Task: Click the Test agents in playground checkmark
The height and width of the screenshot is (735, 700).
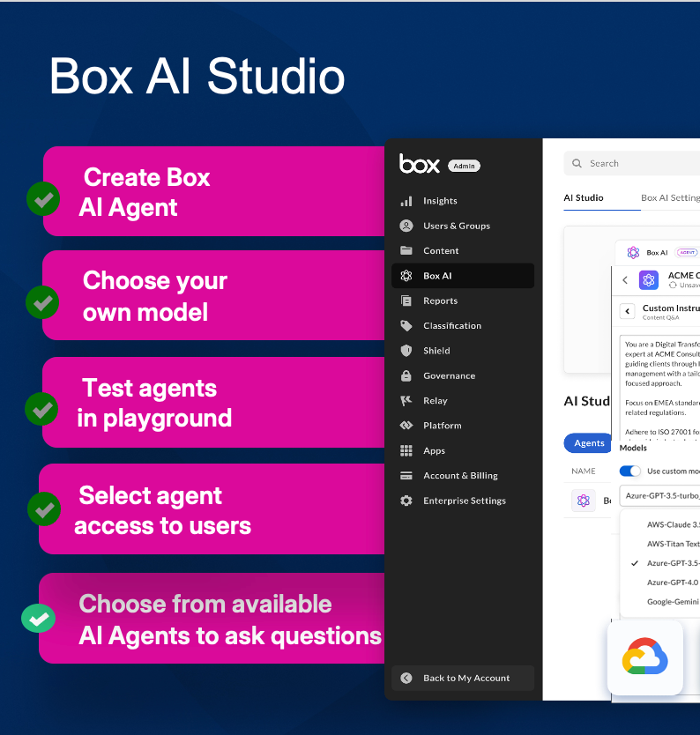Action: point(41,409)
